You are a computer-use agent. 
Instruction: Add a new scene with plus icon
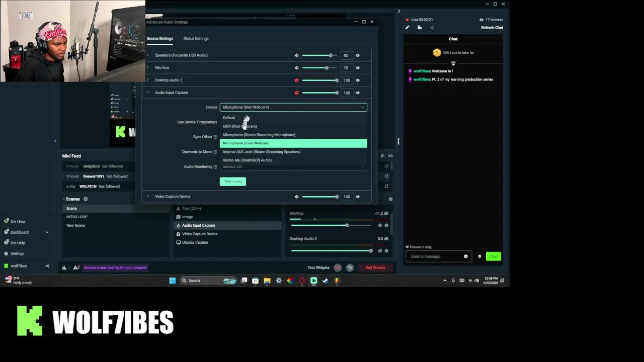point(86,199)
